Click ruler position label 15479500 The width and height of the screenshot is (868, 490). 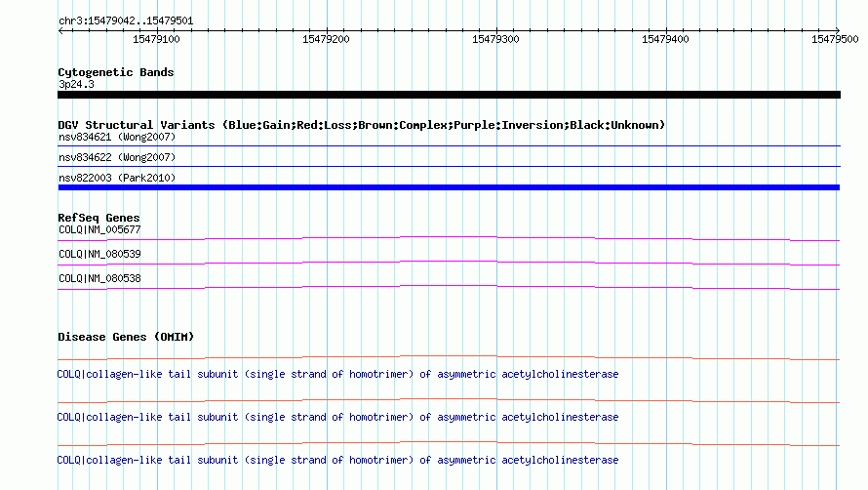click(x=835, y=39)
